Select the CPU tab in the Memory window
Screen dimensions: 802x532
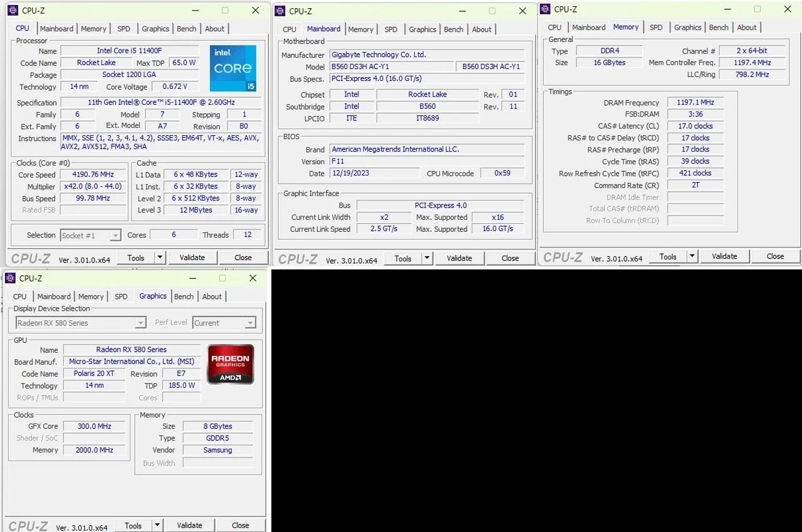point(555,28)
